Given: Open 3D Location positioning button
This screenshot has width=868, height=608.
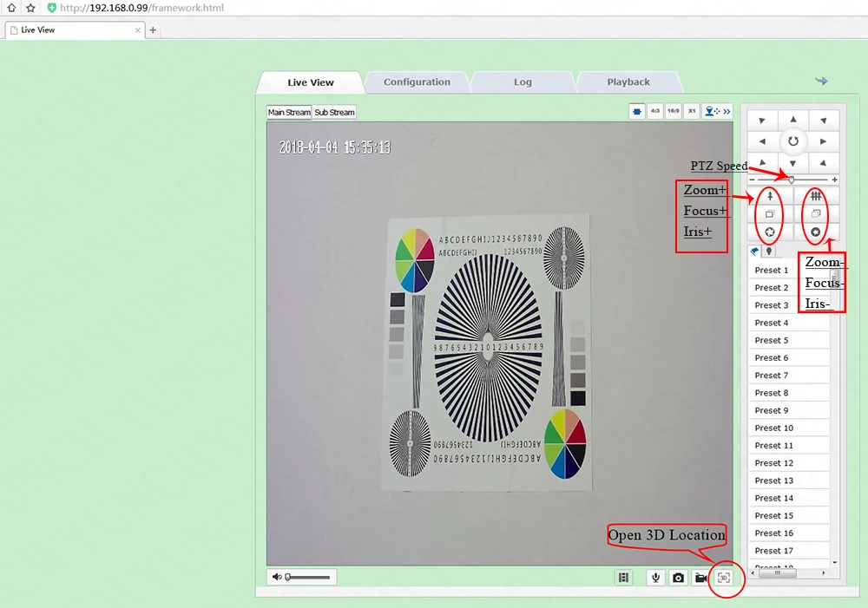Looking at the screenshot, I should point(724,578).
